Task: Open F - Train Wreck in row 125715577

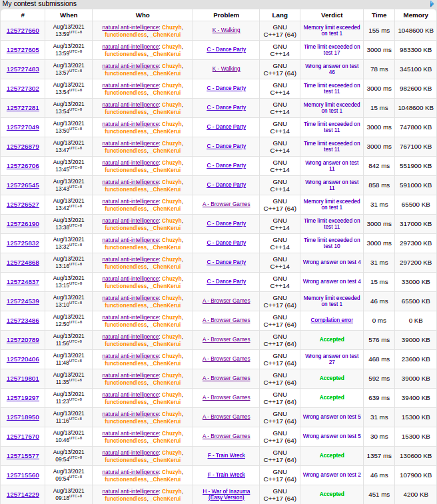Action: (x=226, y=456)
